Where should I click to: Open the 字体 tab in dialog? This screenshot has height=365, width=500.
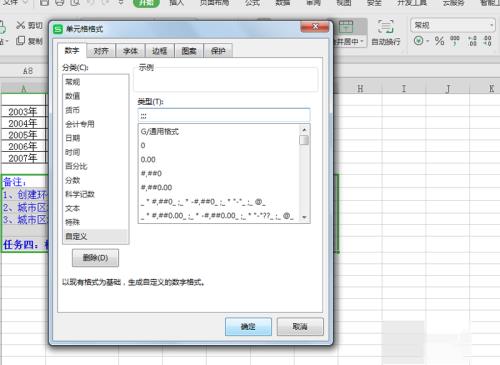(130, 51)
